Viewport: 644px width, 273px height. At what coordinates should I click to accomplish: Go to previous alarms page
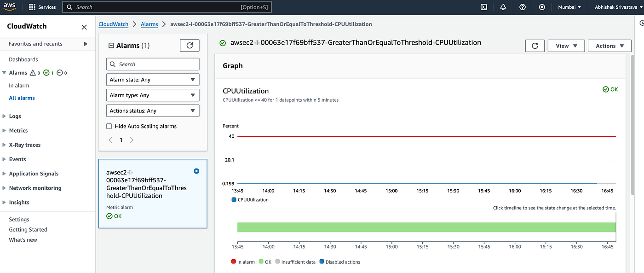110,140
